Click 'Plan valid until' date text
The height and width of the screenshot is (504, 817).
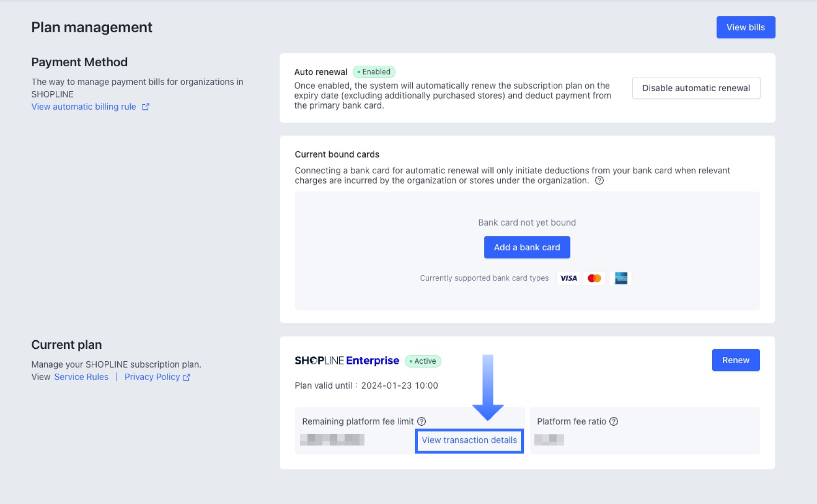366,385
